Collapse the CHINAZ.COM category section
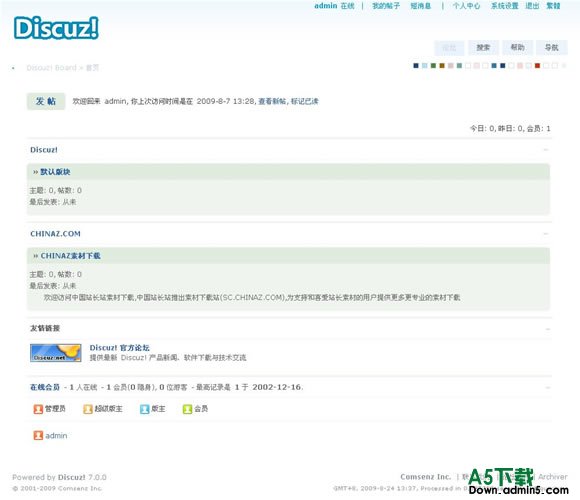 (546, 234)
